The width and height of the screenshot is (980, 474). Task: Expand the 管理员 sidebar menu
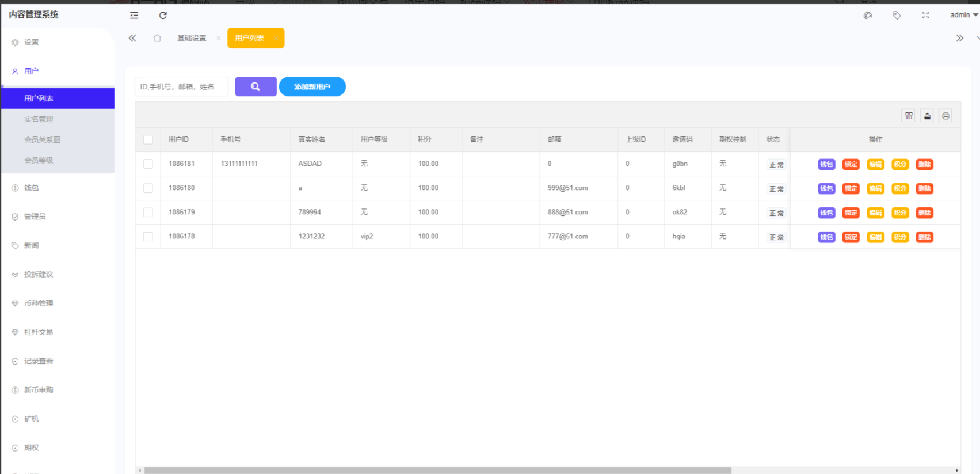click(35, 217)
